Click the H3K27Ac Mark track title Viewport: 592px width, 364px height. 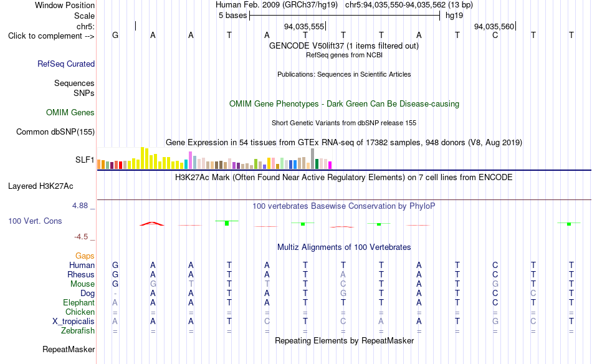[344, 178]
